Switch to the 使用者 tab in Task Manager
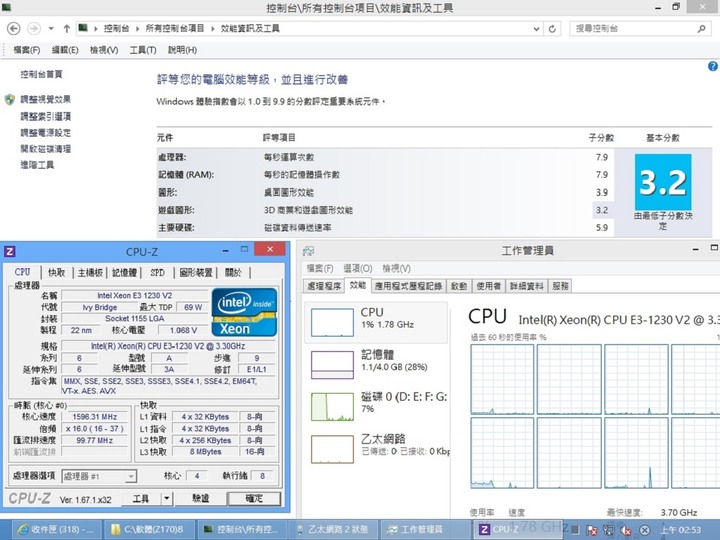 coord(488,286)
